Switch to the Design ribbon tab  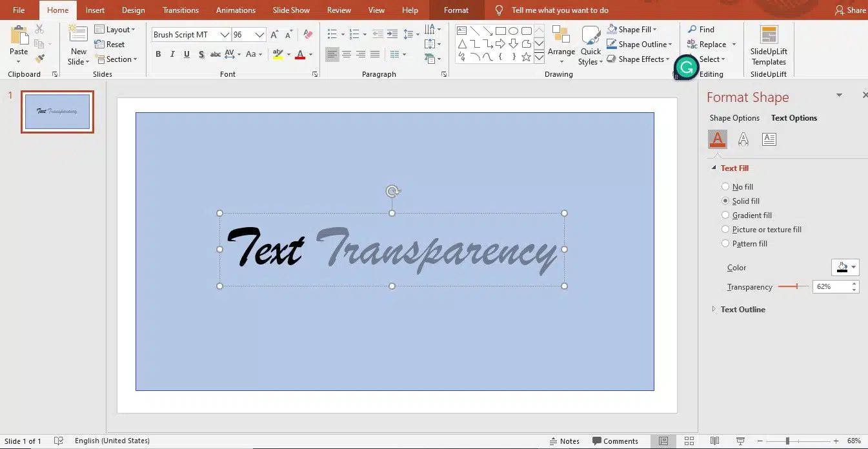133,10
